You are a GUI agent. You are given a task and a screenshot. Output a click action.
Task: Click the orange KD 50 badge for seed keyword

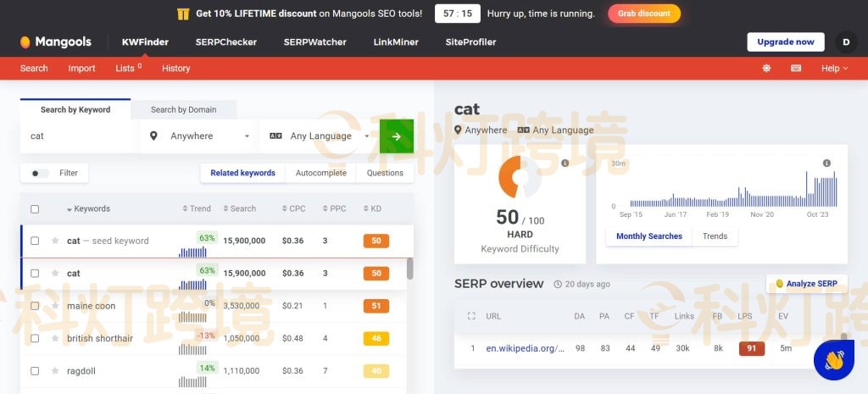tap(376, 241)
